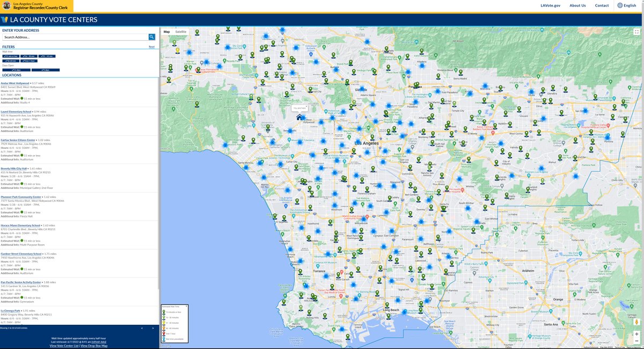Open the La Cienega Park location
The width and height of the screenshot is (644, 349).
11,310
